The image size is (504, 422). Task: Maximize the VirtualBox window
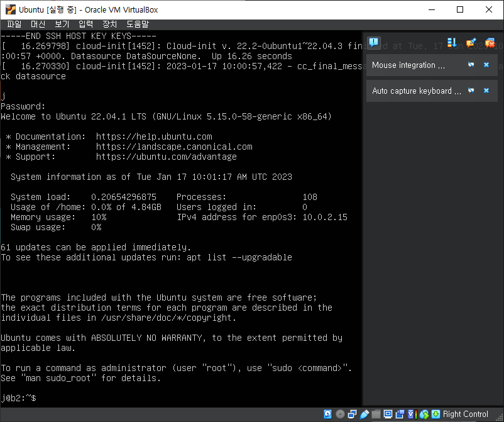(460, 9)
